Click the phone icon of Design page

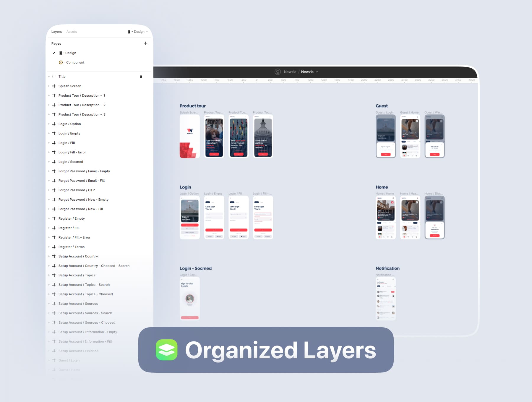(61, 53)
